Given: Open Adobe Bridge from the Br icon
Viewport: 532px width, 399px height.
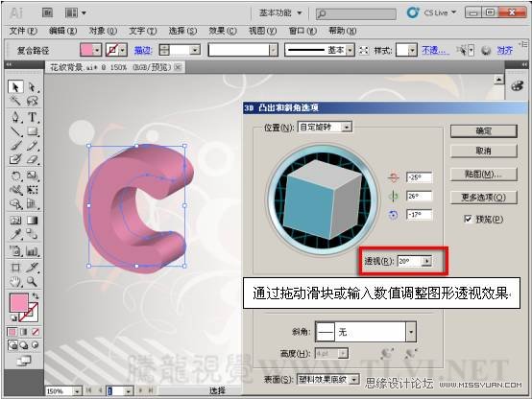Looking at the screenshot, I should 47,12.
